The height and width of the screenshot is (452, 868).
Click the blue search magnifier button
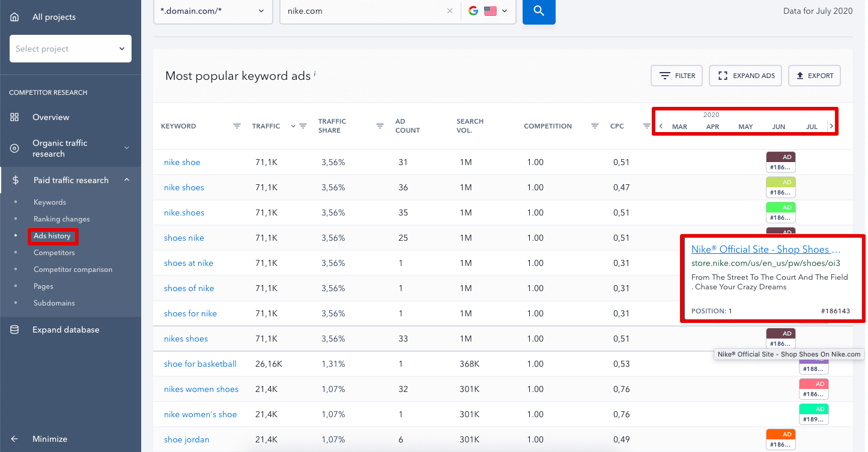coord(539,11)
